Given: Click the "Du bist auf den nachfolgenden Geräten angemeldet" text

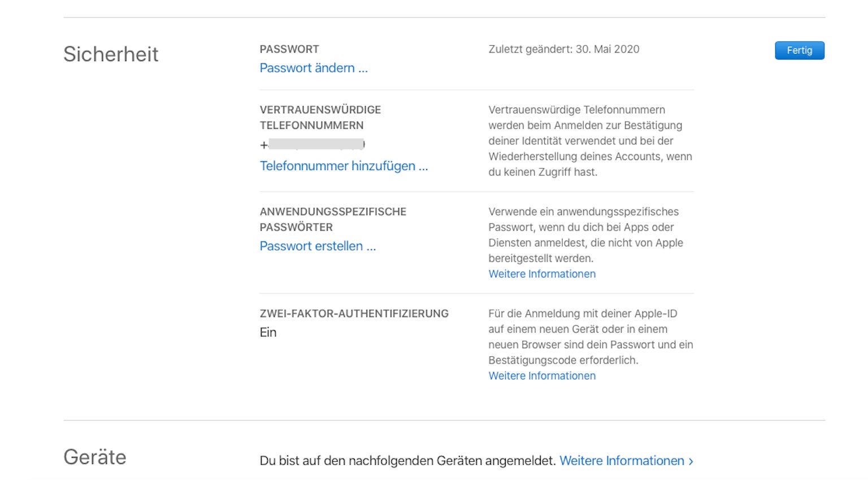Looking at the screenshot, I should point(407,461).
